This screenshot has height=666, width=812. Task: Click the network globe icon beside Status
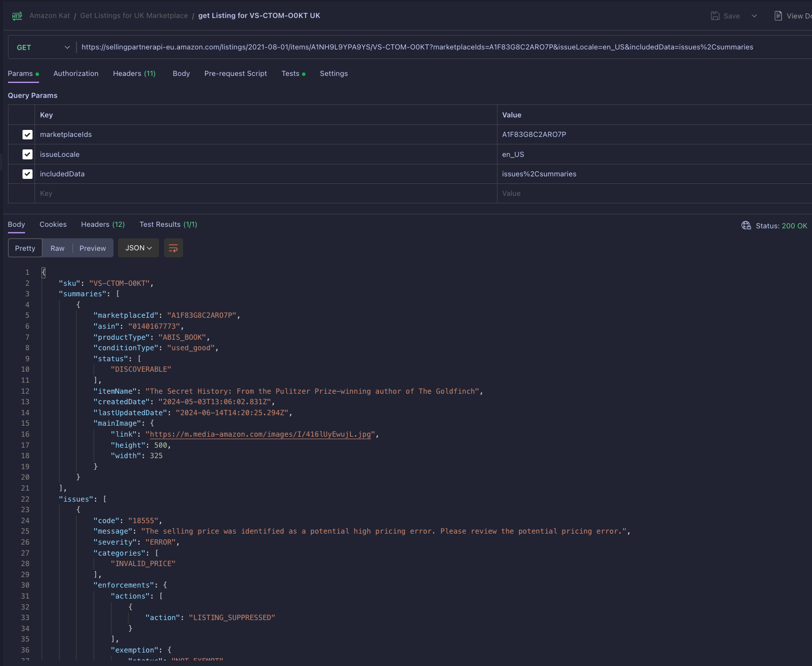(746, 225)
